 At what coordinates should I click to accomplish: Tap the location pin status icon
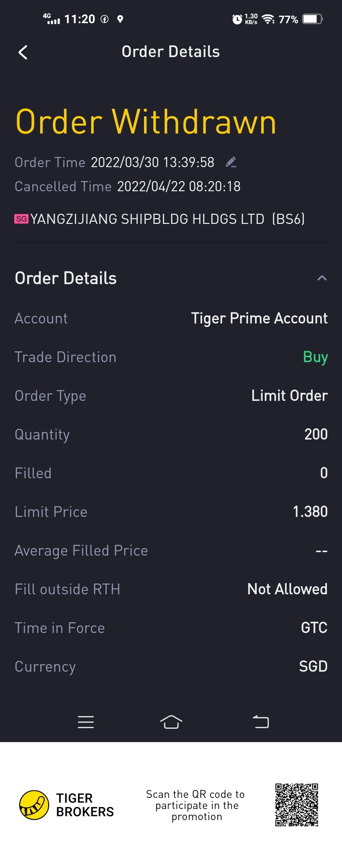[120, 19]
